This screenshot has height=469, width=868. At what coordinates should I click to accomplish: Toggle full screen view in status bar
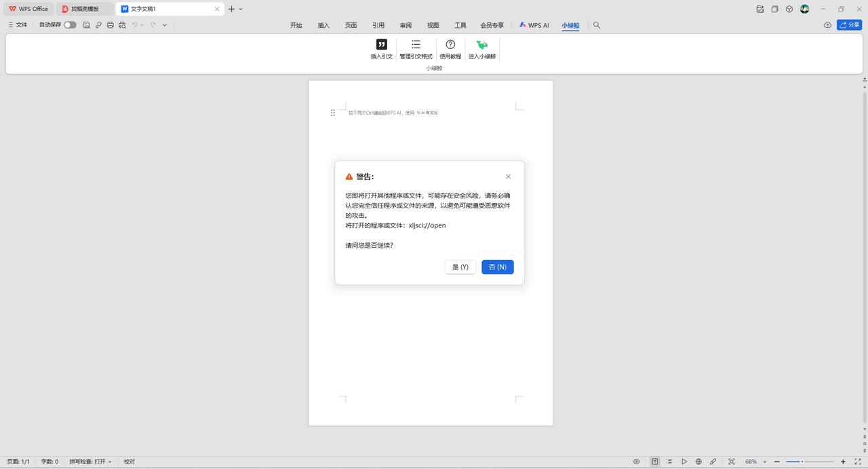(858, 462)
